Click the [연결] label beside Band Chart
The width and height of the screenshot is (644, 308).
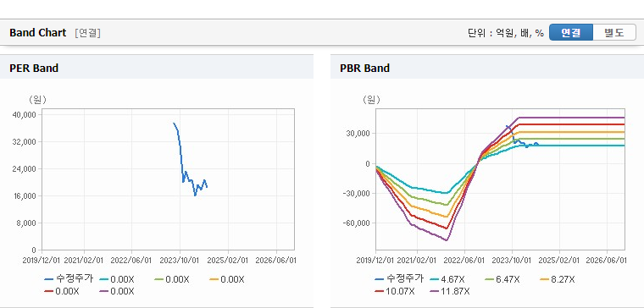pyautogui.click(x=87, y=33)
